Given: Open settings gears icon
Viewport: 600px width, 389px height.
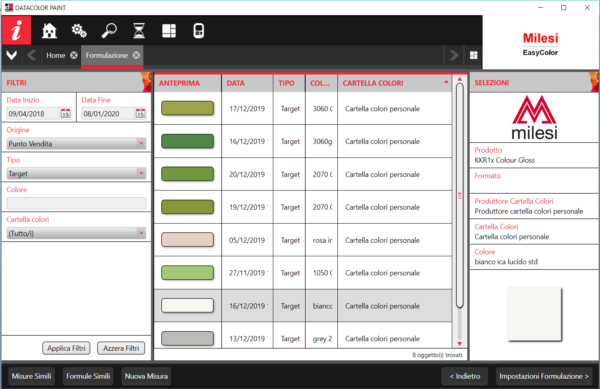Looking at the screenshot, I should tap(79, 31).
